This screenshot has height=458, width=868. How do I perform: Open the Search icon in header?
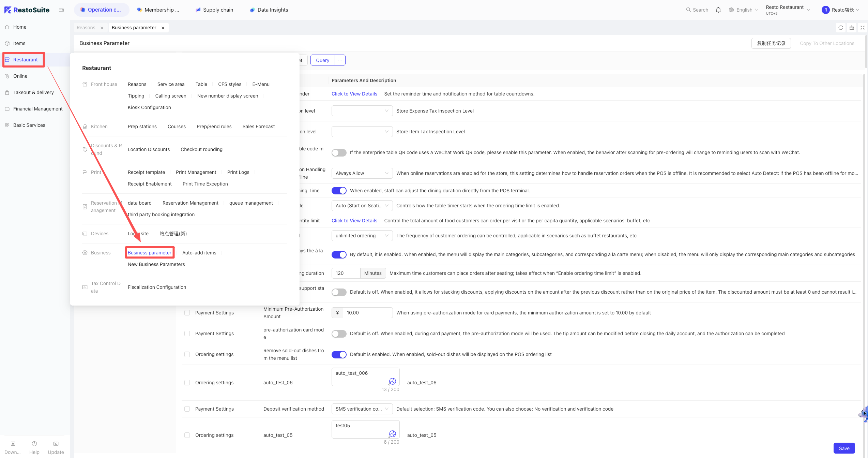click(x=688, y=10)
